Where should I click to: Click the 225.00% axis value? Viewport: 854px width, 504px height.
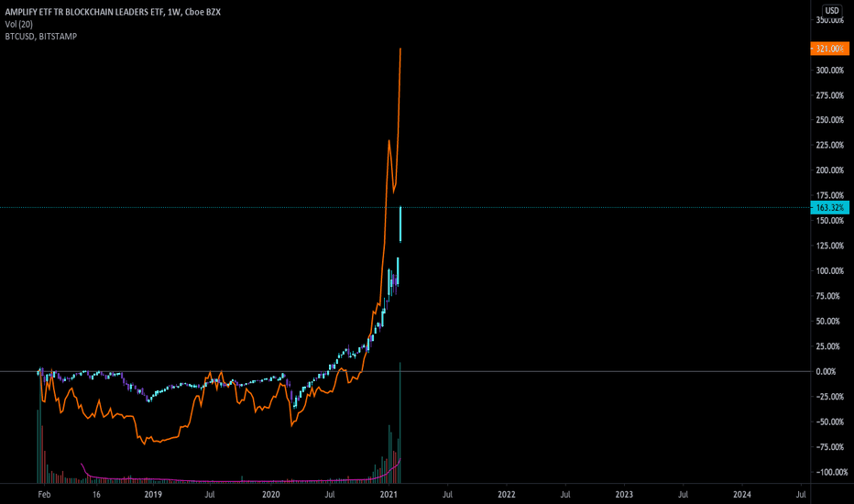(x=829, y=145)
